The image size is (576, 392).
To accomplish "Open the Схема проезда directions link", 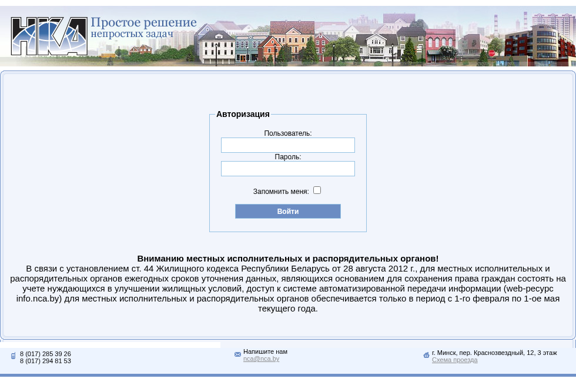I will pos(455,360).
